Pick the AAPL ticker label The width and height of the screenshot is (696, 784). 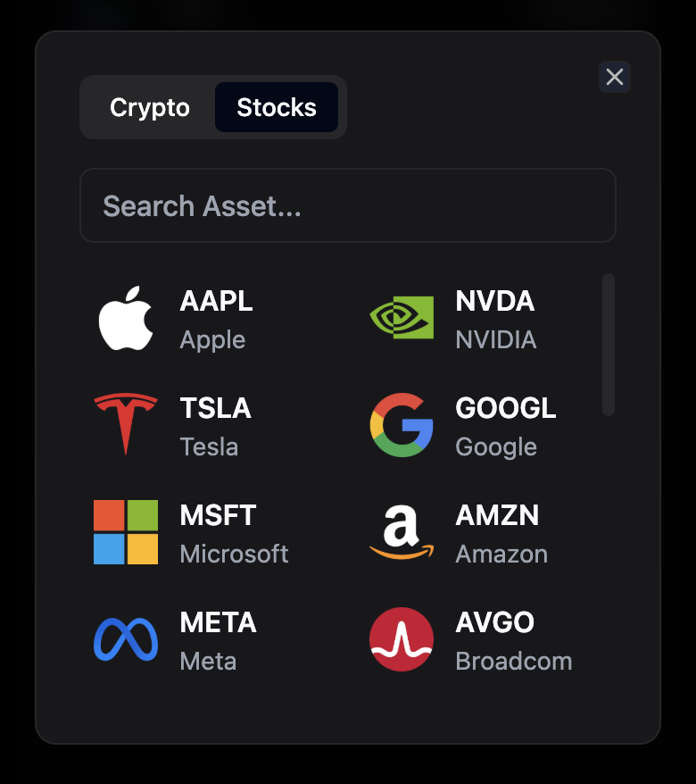(216, 301)
